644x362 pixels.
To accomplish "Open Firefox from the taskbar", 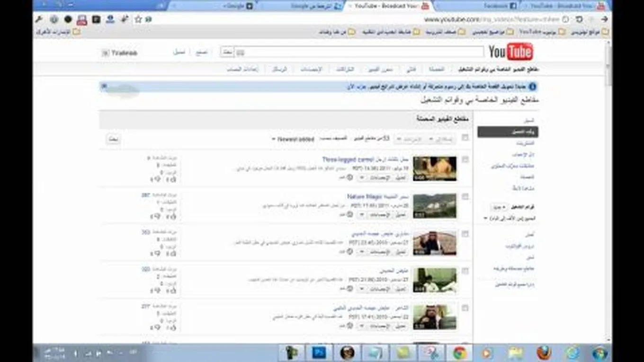I will click(544, 353).
